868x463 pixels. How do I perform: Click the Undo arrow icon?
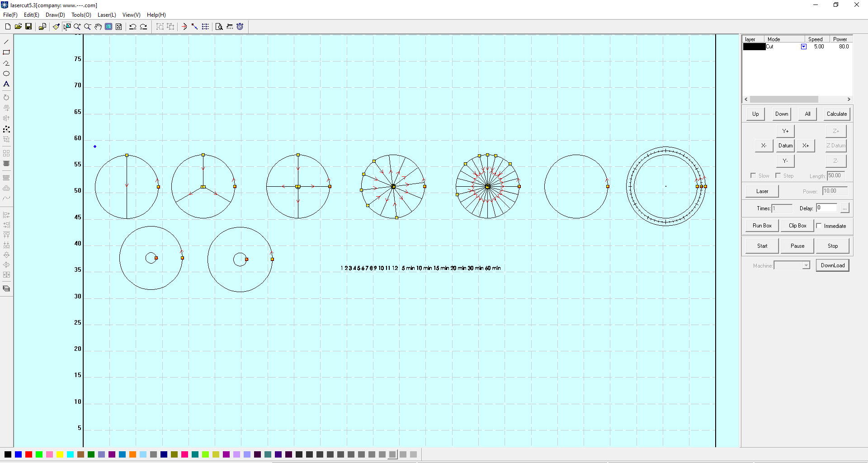133,27
